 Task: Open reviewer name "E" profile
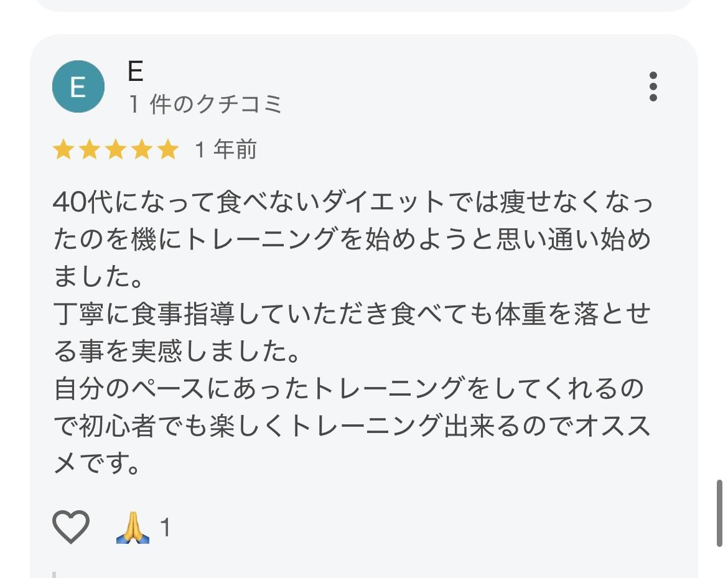pyautogui.click(x=136, y=72)
